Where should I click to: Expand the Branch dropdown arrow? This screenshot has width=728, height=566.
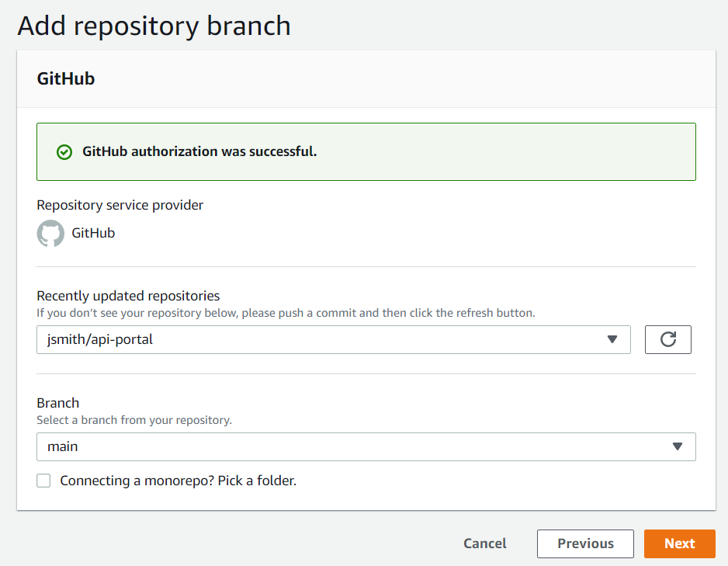677,446
